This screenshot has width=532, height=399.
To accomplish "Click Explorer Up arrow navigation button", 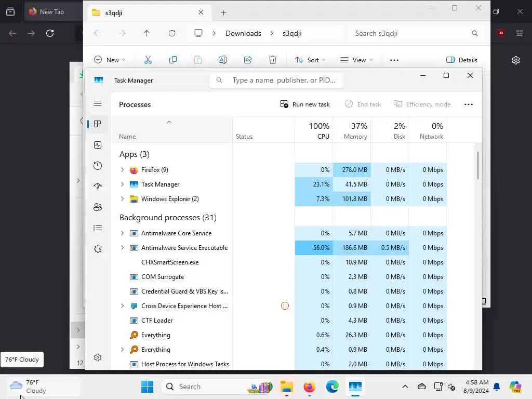I will pyautogui.click(x=147, y=33).
